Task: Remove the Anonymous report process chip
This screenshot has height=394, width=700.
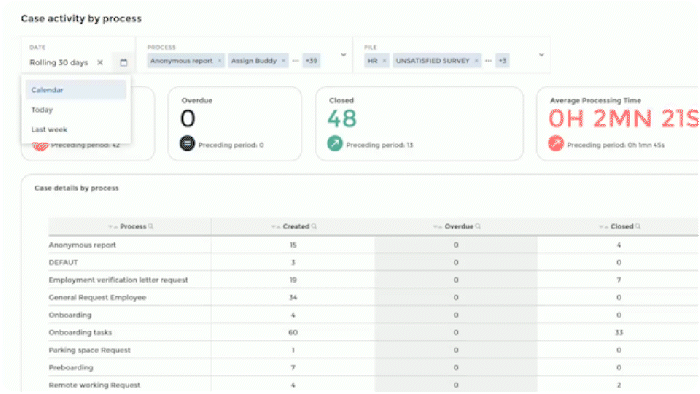Action: 219,61
